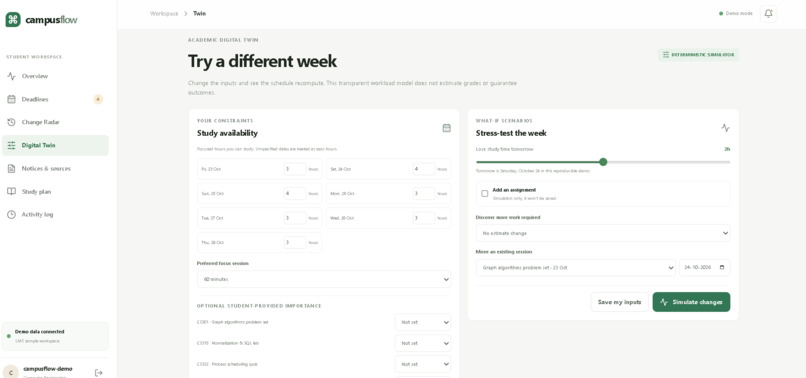Open the Study plan page
Screen dimensions: 806x378
click(x=55, y=191)
